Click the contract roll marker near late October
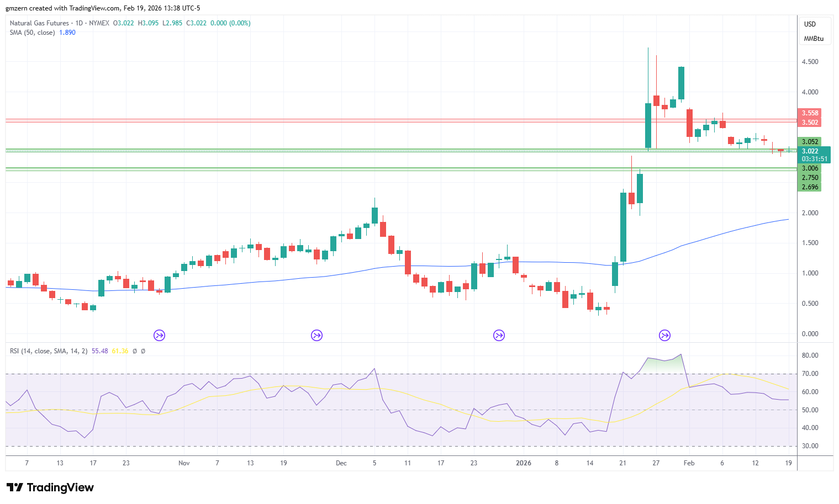The width and height of the screenshot is (839, 504). click(159, 335)
